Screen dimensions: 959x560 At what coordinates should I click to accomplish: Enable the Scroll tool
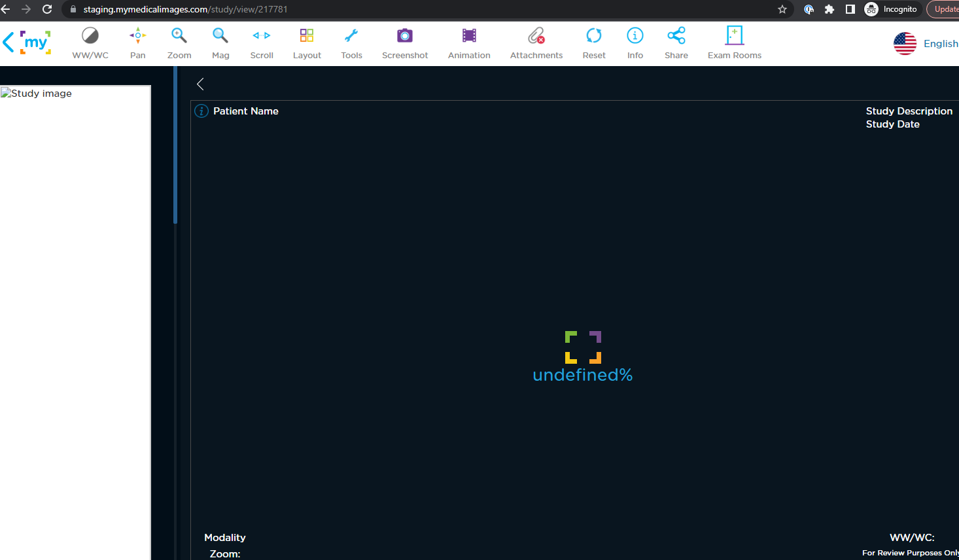click(262, 43)
